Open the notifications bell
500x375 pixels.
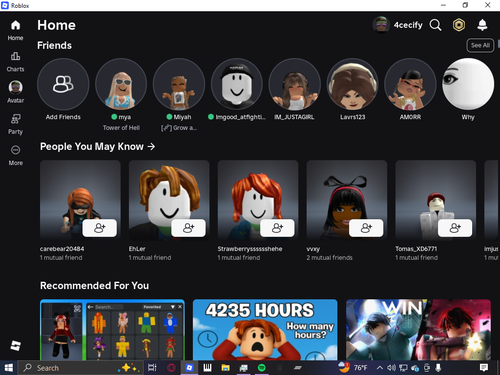click(482, 25)
